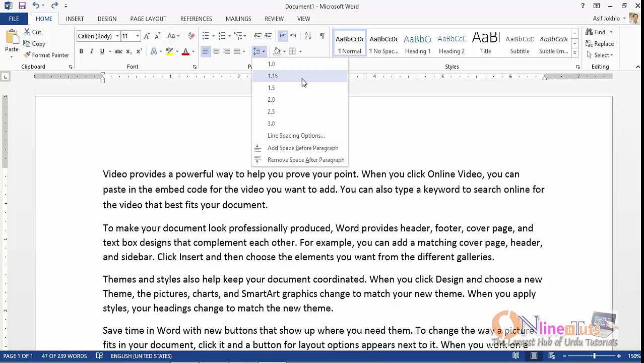Viewport: 644px width, 363px height.
Task: Decrease paragraph indent
Action: (x=257, y=36)
